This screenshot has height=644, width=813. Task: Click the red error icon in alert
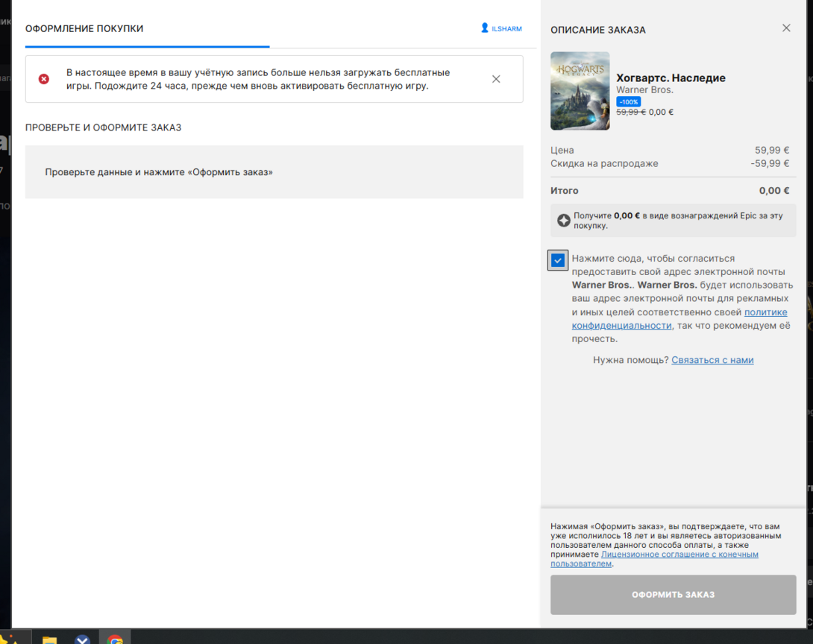point(44,79)
